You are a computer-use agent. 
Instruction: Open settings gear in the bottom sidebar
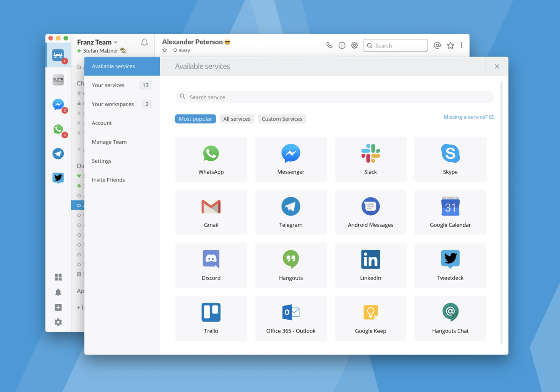(x=58, y=322)
